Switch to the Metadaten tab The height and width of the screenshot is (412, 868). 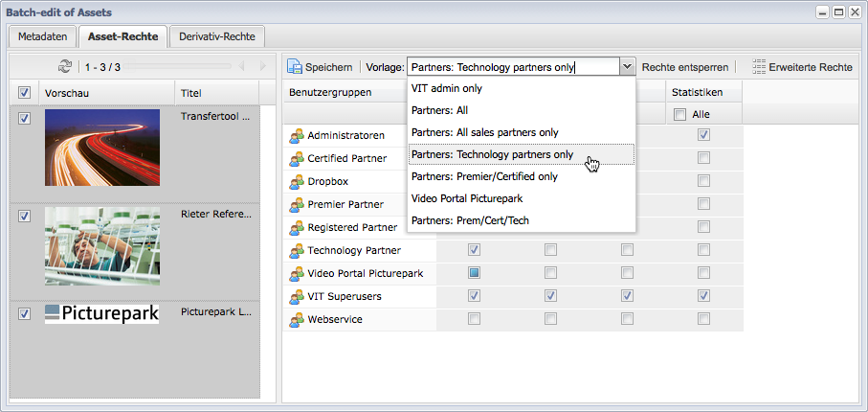[43, 36]
